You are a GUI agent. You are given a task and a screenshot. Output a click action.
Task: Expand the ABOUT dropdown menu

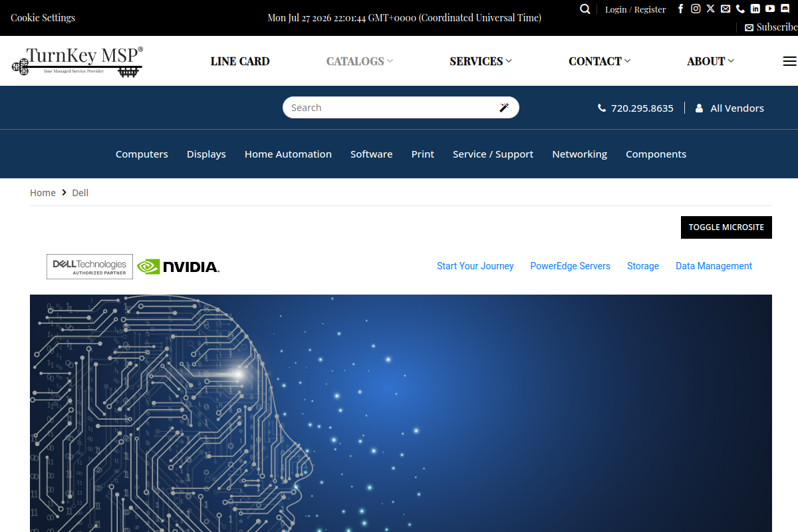(711, 61)
